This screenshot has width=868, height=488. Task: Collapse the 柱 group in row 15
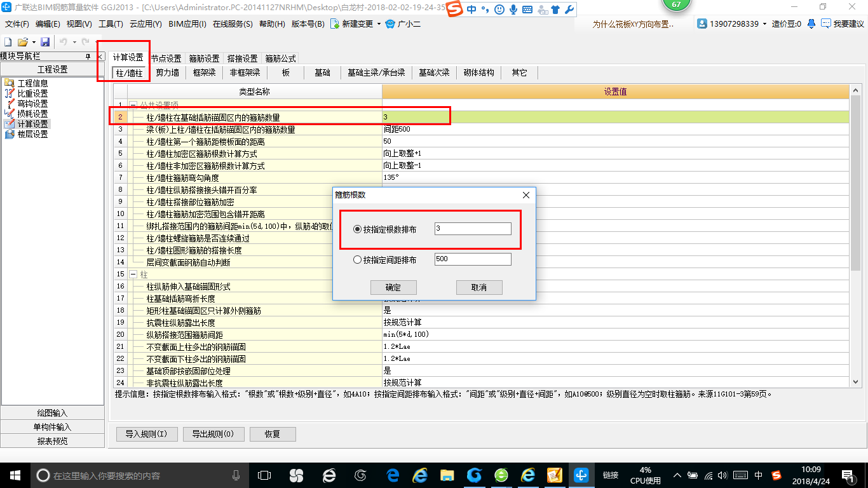tap(133, 274)
